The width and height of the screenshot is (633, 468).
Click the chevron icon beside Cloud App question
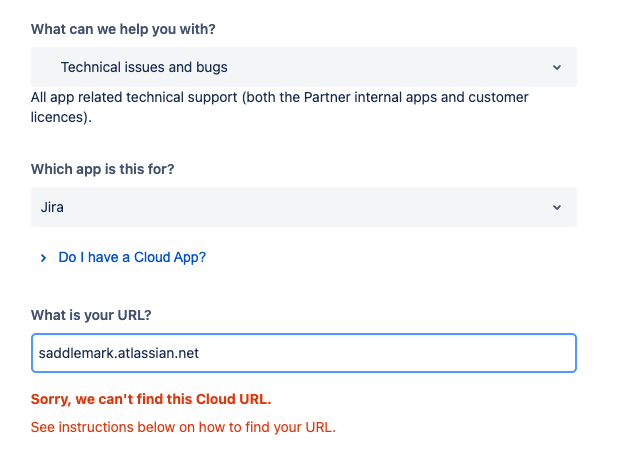pyautogui.click(x=43, y=258)
